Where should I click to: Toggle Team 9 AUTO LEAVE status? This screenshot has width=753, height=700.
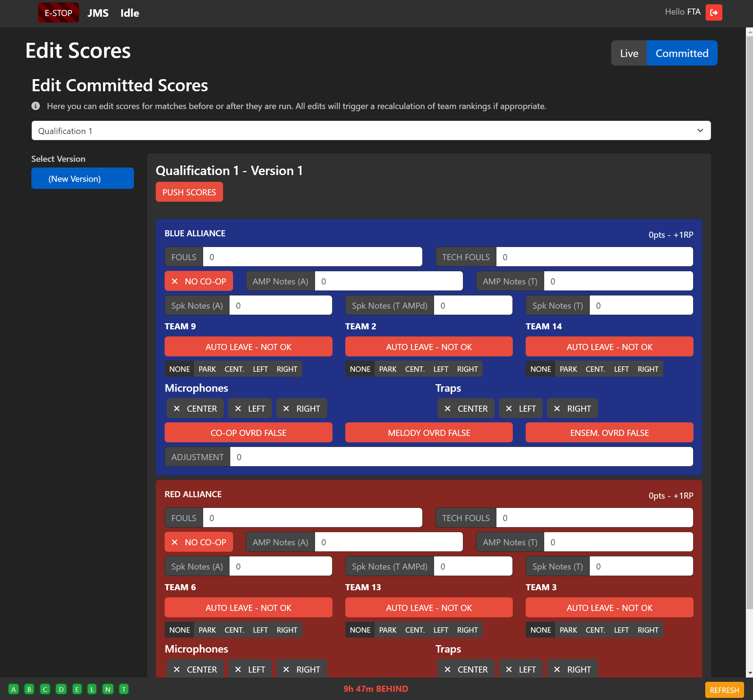tap(248, 347)
